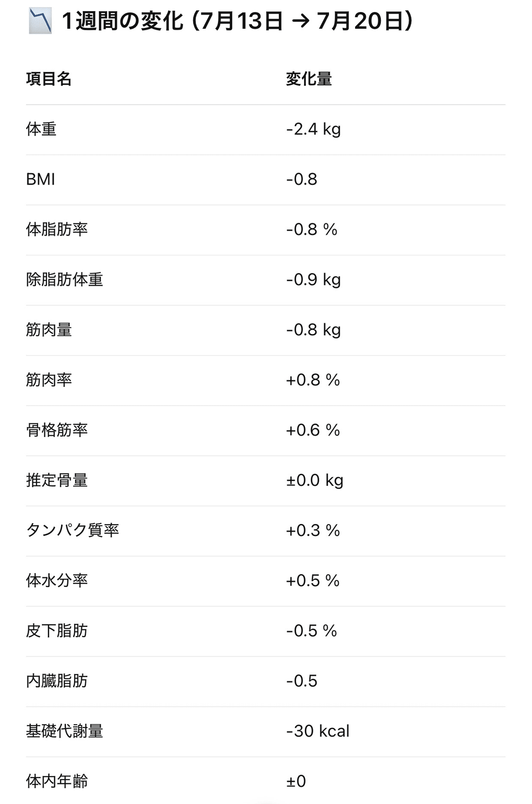532x804 pixels.
Task: Click the 体重 row label
Action: [x=41, y=129]
